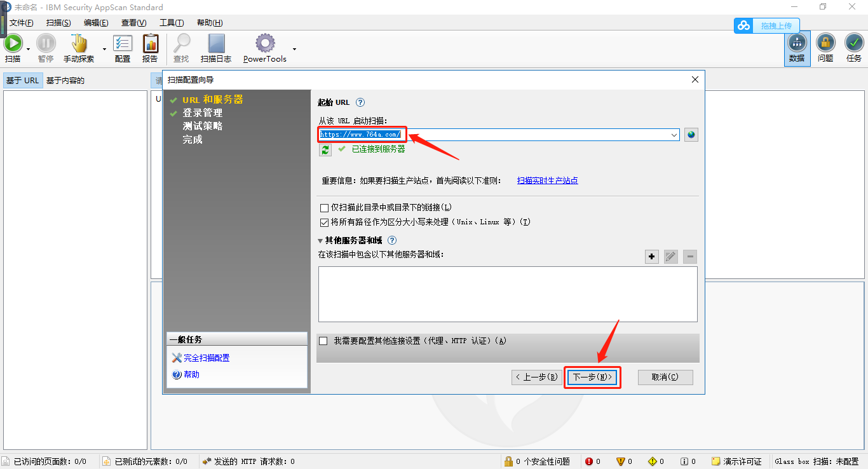Click the plus icon to add server
The image size is (868, 469).
[652, 257]
